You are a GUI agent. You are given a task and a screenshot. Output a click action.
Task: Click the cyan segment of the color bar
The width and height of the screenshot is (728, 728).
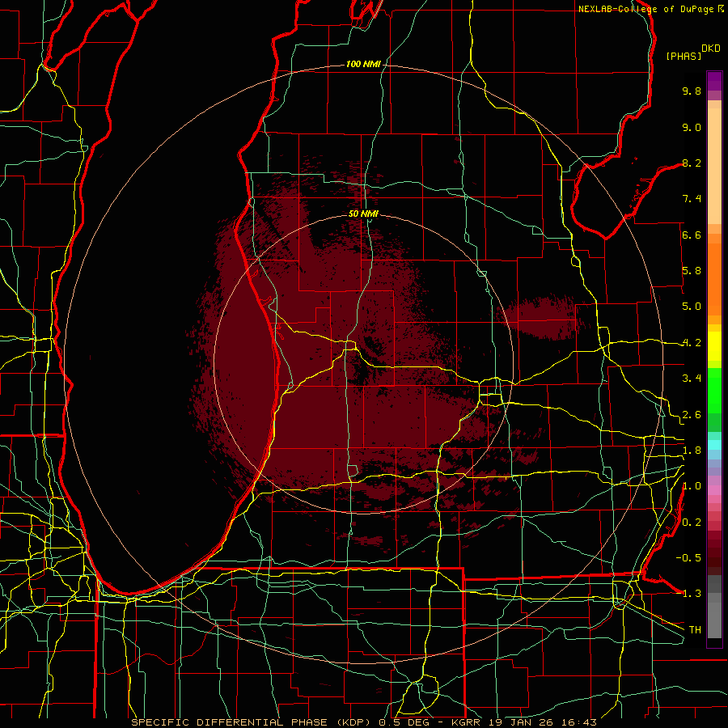coord(714,445)
